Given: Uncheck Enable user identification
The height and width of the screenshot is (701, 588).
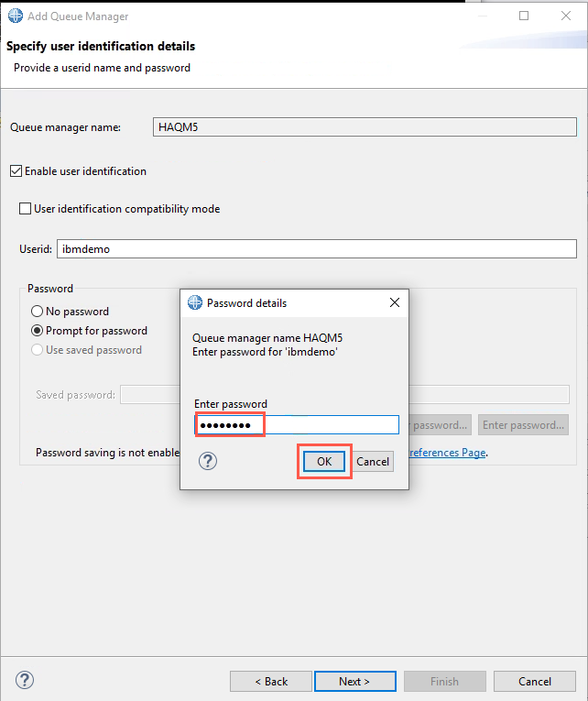Looking at the screenshot, I should coord(16,171).
